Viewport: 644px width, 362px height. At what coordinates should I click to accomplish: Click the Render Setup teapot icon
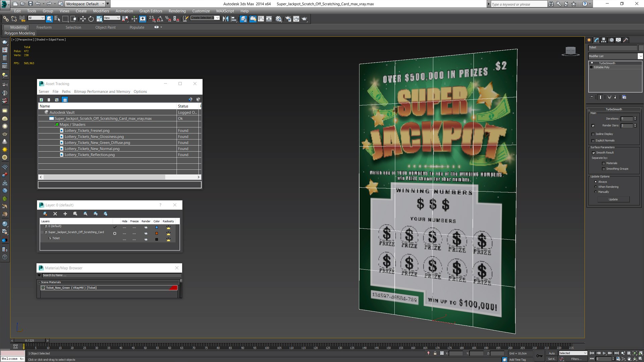pyautogui.click(x=288, y=19)
